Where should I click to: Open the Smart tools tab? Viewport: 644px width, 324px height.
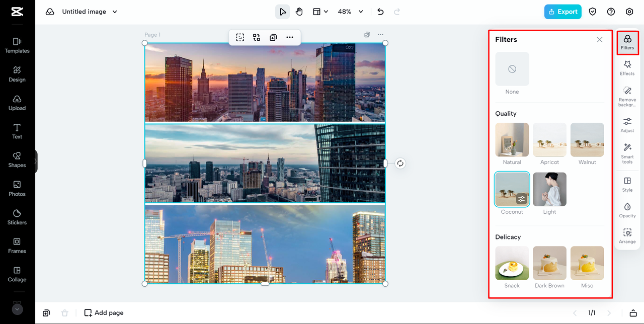click(627, 153)
